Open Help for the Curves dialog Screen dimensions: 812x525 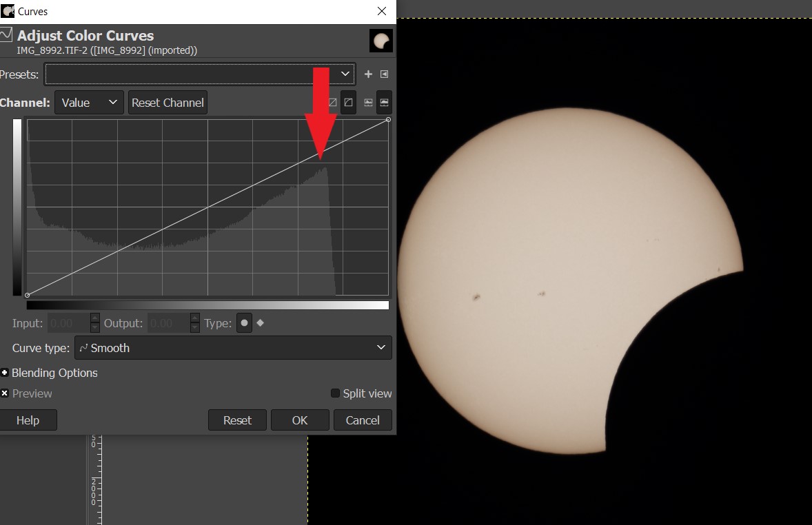[28, 420]
